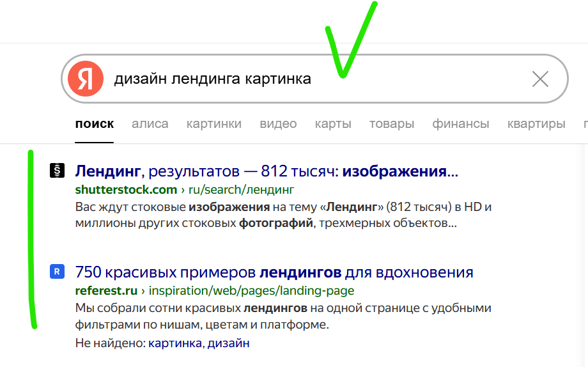Viewport: 588px width, 367px height.
Task: Click the missing word link картинка
Action: pos(175,343)
